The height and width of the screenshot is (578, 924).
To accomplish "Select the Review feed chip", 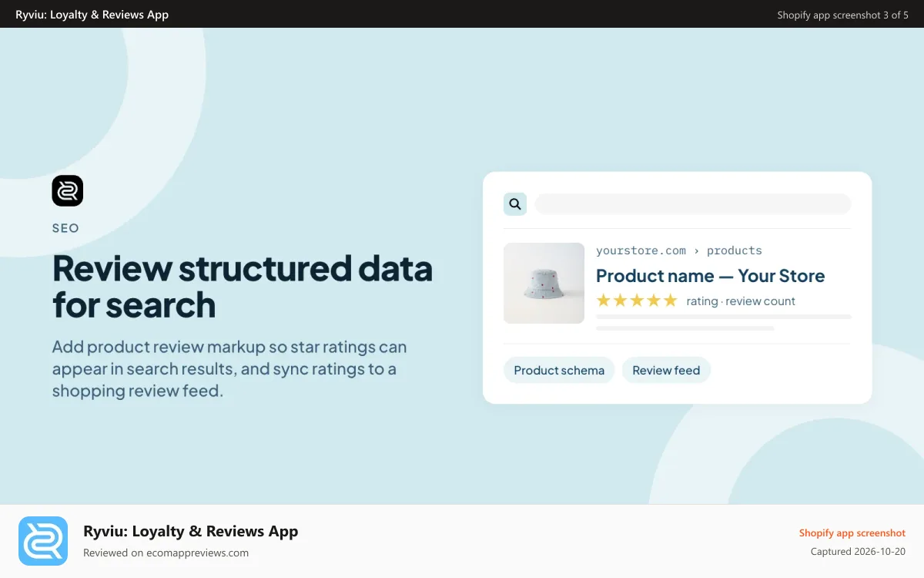I will (666, 370).
